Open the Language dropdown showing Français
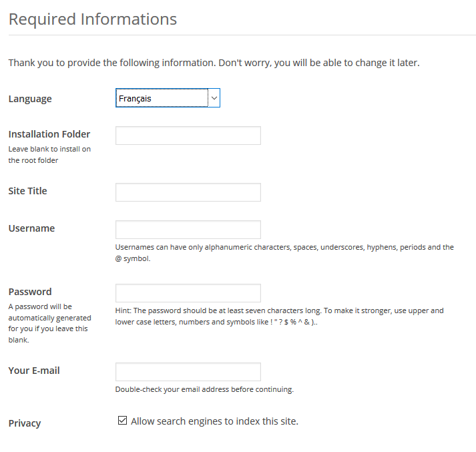Image resolution: width=476 pixels, height=452 pixels. tap(168, 97)
